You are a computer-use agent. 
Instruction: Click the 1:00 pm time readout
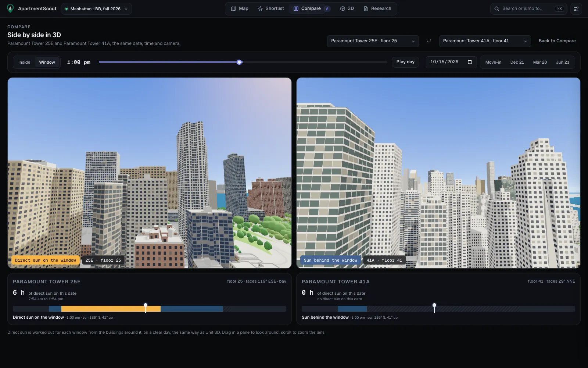(79, 62)
